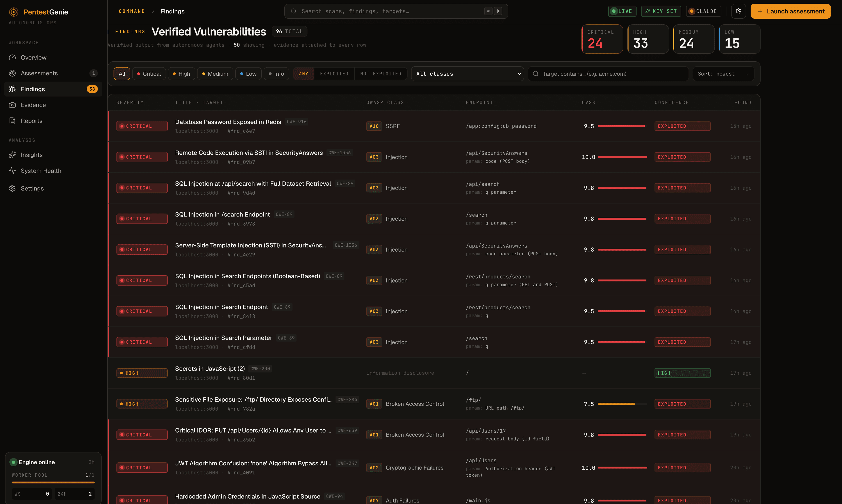Click the target filter search icon
Screen dimensions: 842x504
point(536,74)
